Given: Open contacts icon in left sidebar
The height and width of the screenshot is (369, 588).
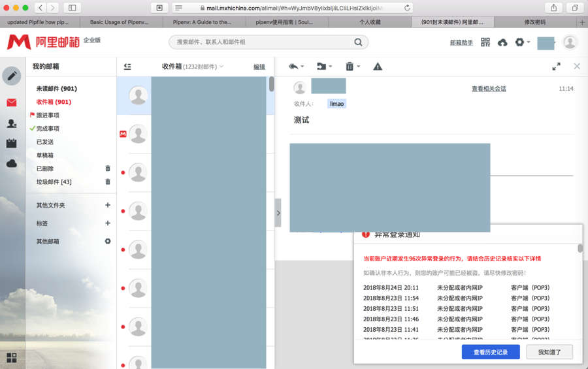Looking at the screenshot, I should tap(12, 123).
